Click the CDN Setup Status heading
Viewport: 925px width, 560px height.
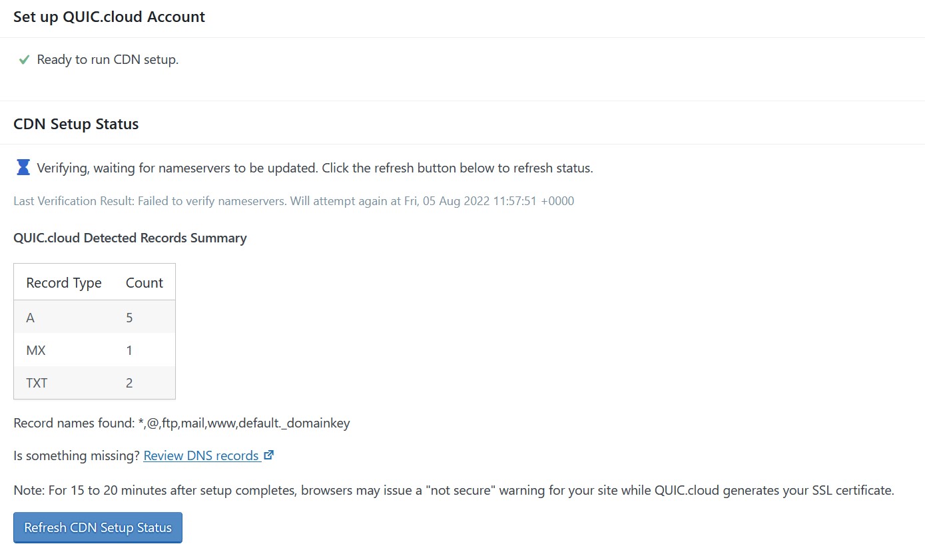point(76,124)
